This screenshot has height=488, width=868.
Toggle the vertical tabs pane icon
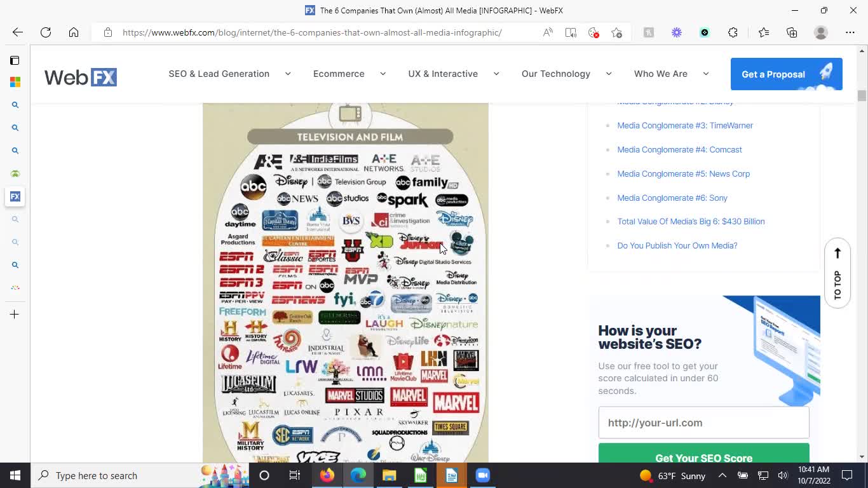pos(15,60)
